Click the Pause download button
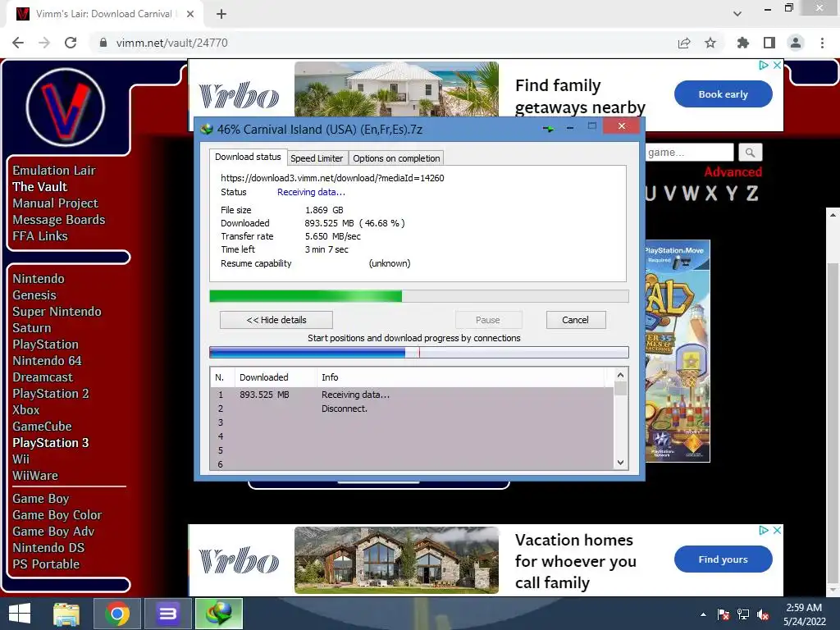The height and width of the screenshot is (630, 840). [488, 320]
